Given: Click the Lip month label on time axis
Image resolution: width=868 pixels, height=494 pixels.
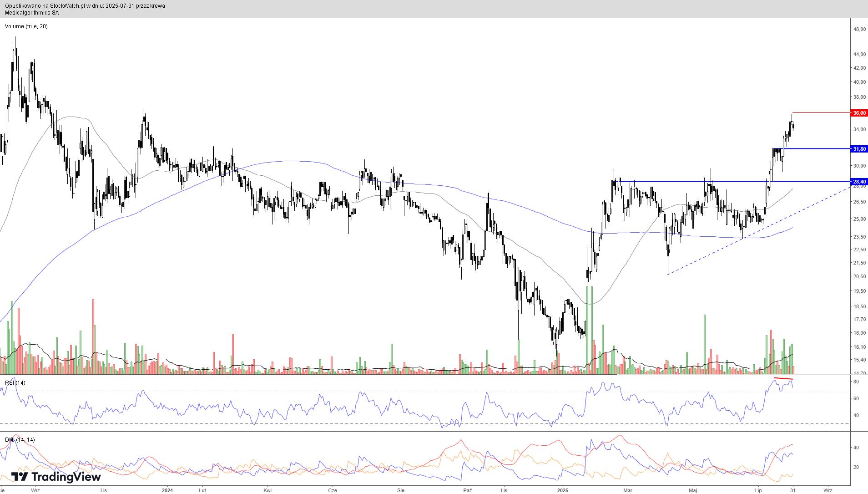Looking at the screenshot, I should click(x=758, y=490).
